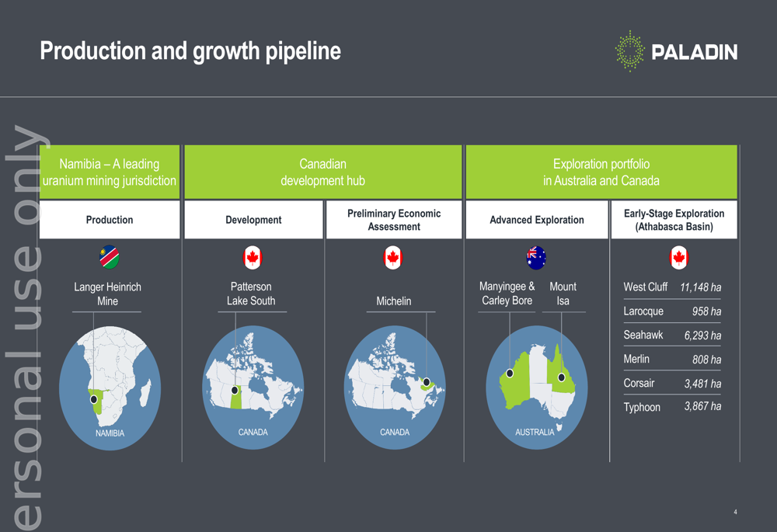Image resolution: width=777 pixels, height=532 pixels.
Task: Select the 'Corsair' tenement name
Action: click(x=639, y=383)
